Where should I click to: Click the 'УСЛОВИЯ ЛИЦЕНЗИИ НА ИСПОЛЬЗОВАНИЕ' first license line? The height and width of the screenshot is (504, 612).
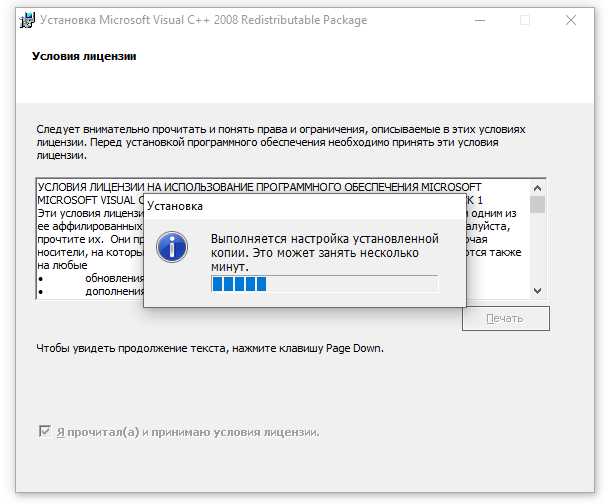pyautogui.click(x=260, y=187)
